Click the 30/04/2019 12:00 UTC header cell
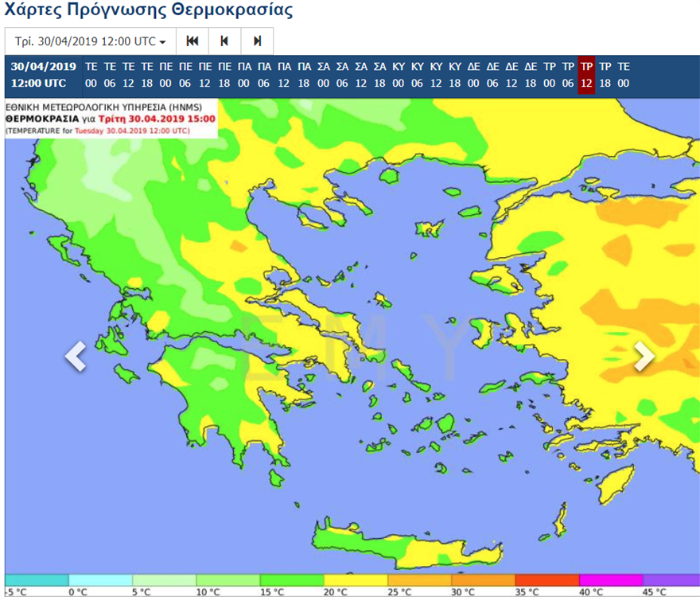The height and width of the screenshot is (597, 700). [x=44, y=75]
